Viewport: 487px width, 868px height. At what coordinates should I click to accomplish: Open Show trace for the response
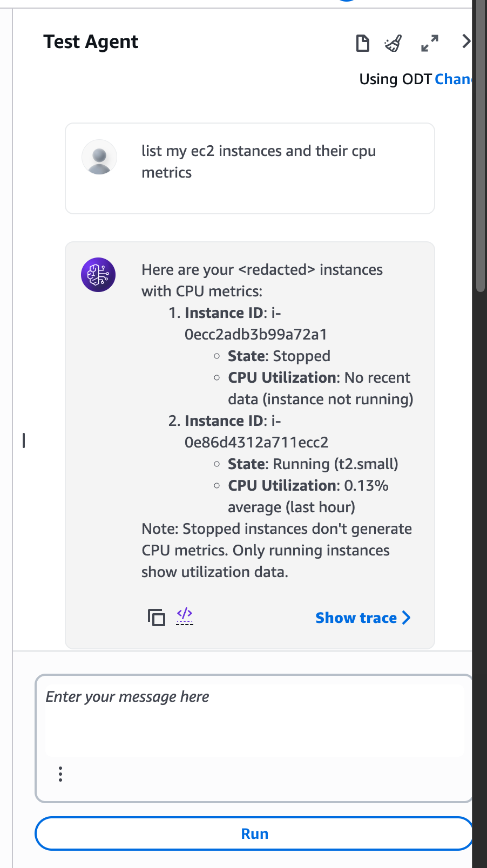[363, 618]
